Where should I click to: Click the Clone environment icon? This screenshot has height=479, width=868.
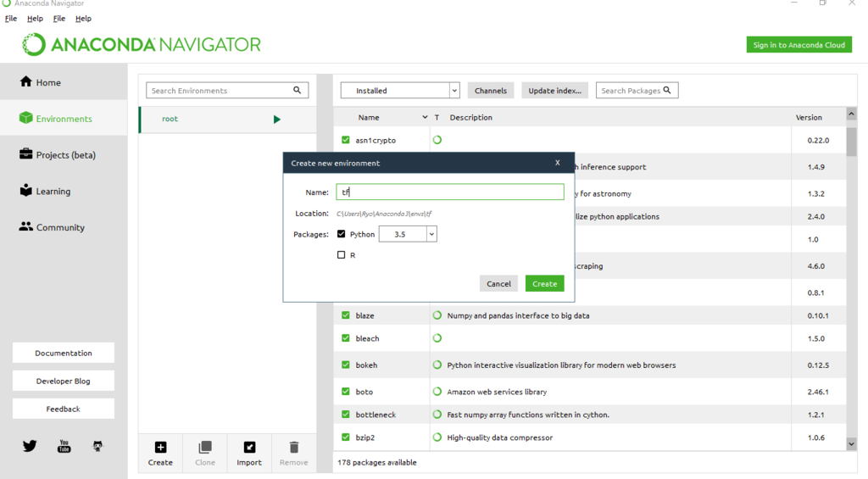point(205,447)
